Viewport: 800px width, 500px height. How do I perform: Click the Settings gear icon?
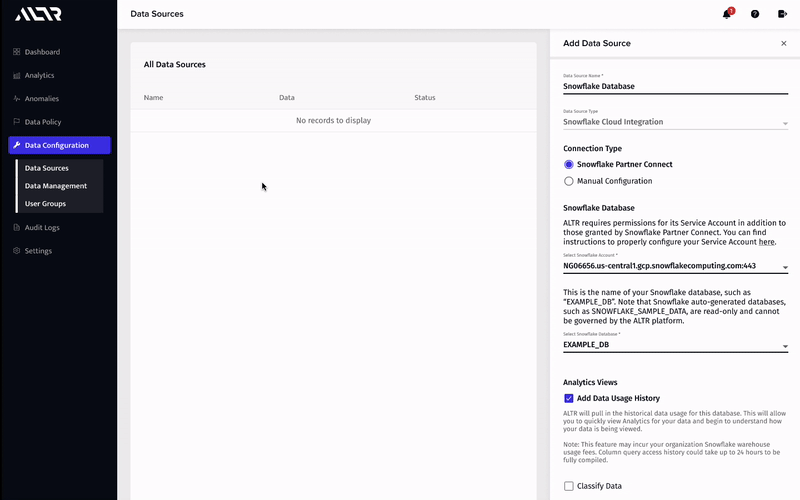(16, 251)
